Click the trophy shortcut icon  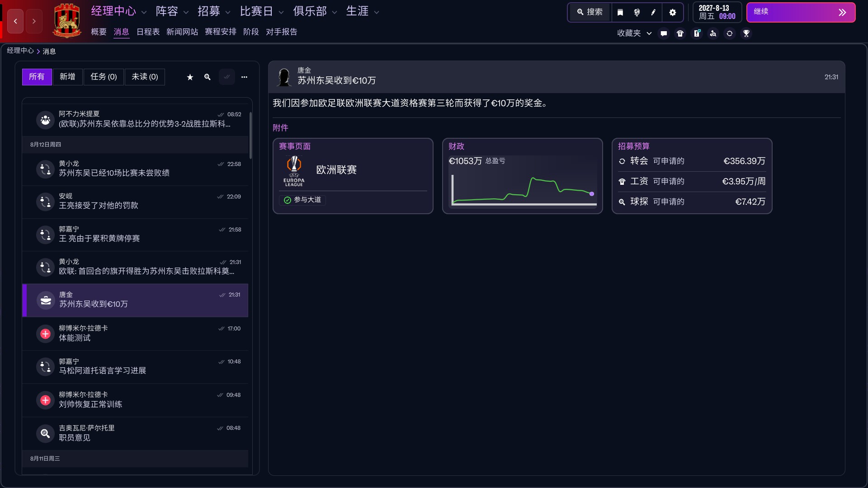click(x=746, y=33)
